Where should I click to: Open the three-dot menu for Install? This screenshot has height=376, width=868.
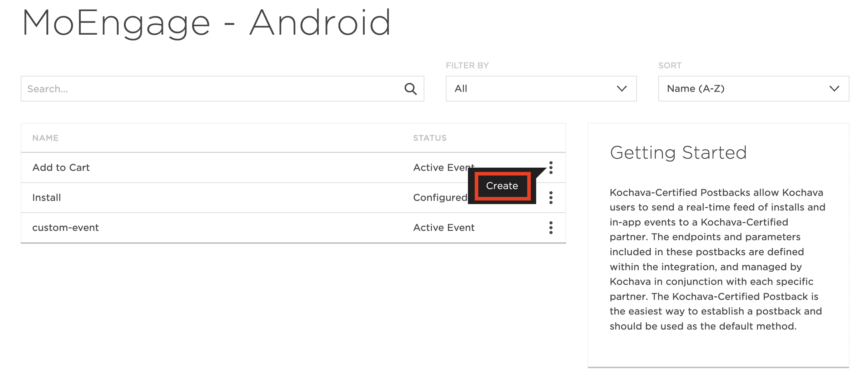(551, 198)
